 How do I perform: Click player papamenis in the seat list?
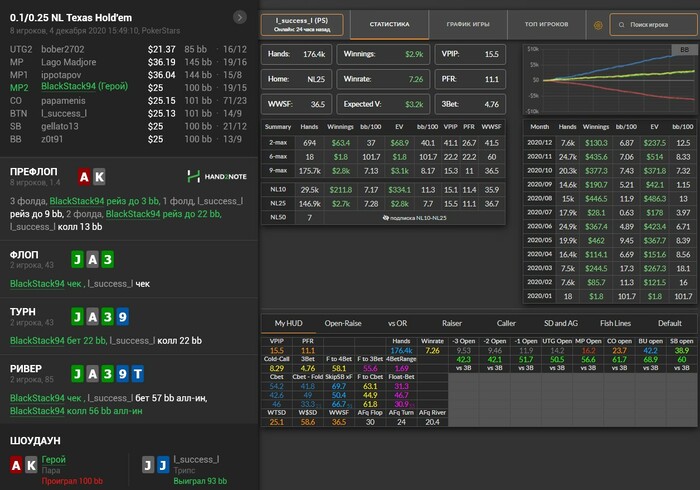point(63,101)
